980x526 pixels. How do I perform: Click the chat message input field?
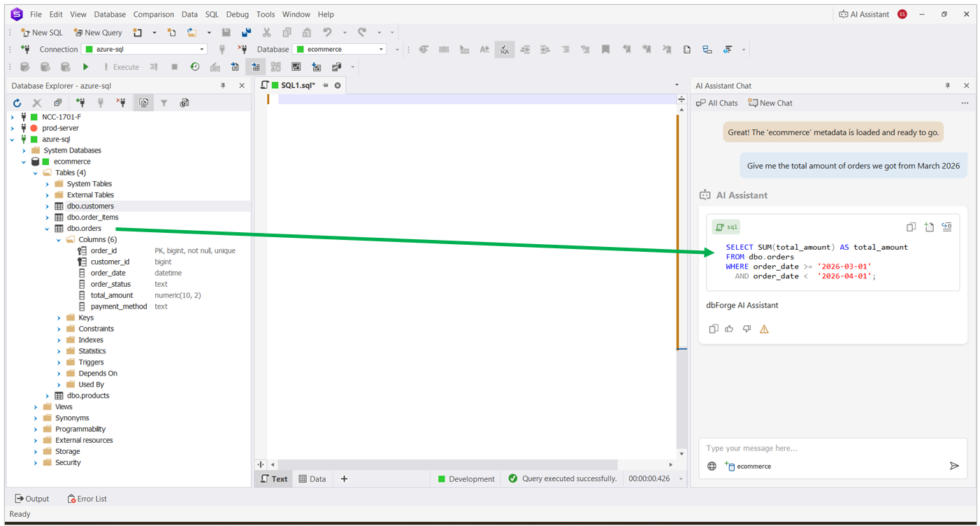[832, 448]
